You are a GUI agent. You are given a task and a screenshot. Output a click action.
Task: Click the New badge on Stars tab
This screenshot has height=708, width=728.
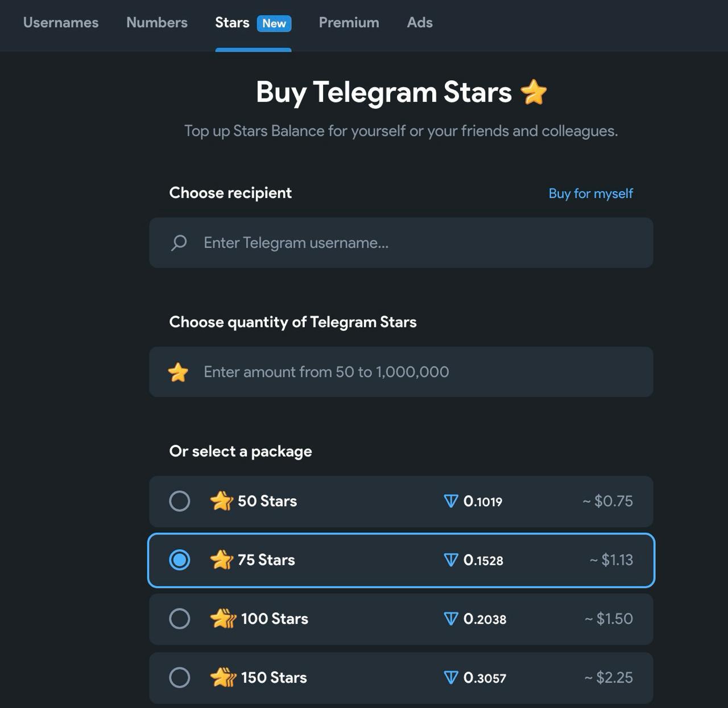pyautogui.click(x=274, y=23)
